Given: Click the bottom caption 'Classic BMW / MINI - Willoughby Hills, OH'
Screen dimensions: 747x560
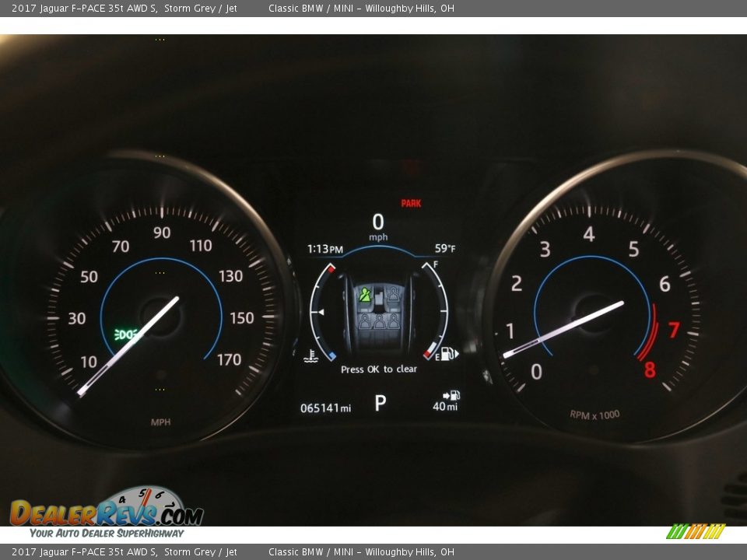Looking at the screenshot, I should [x=361, y=552].
